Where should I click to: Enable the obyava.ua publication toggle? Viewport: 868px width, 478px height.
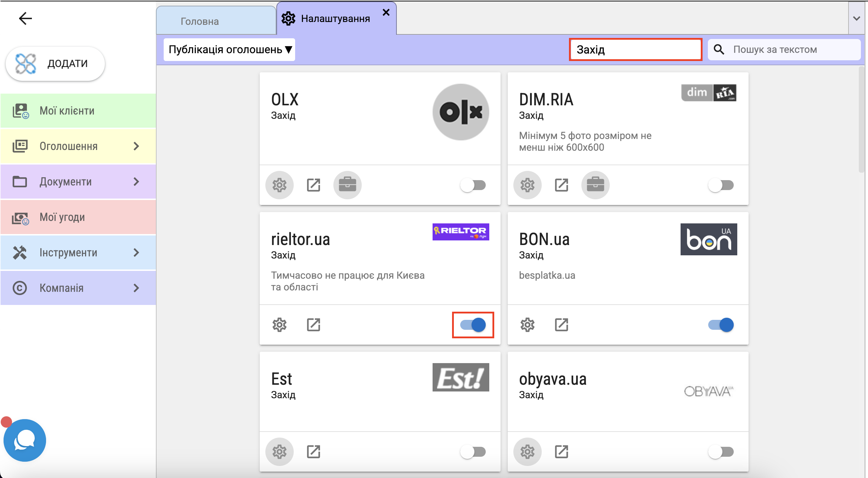tap(721, 452)
